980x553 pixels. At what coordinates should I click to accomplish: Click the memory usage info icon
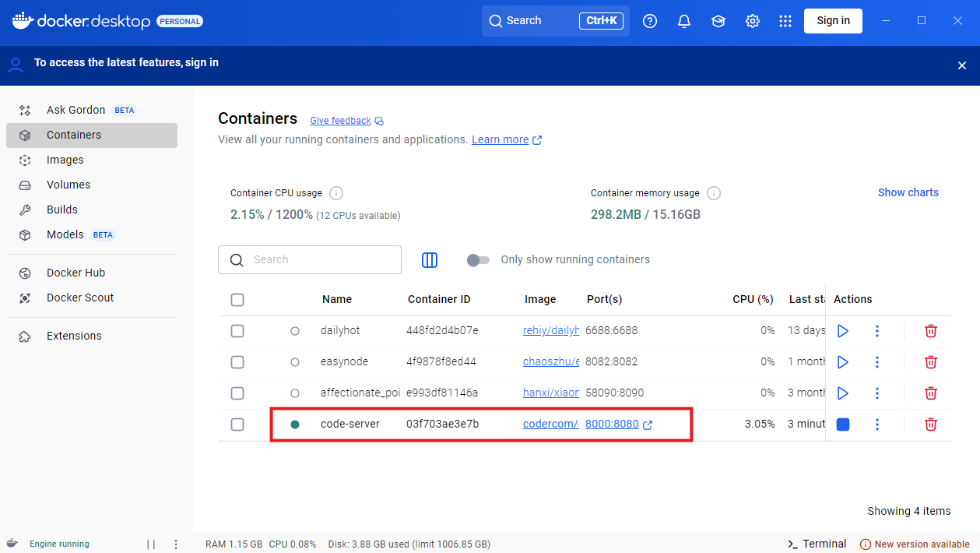[714, 193]
